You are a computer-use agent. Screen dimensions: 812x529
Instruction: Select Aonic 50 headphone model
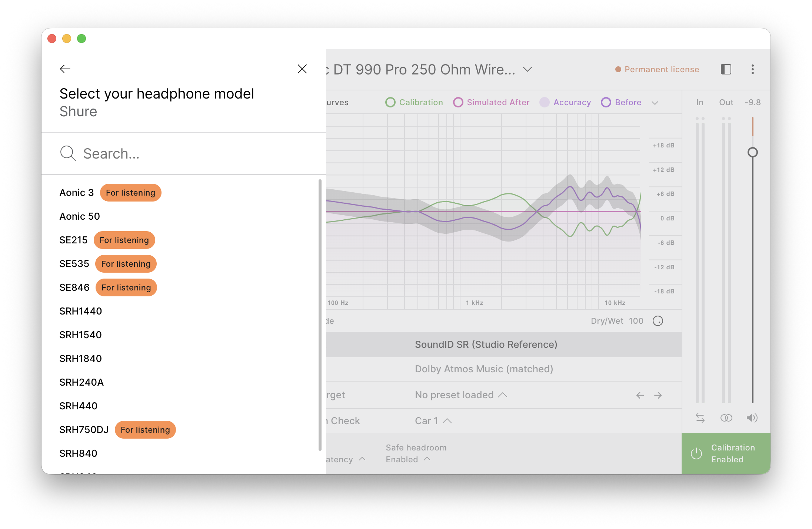[80, 216]
